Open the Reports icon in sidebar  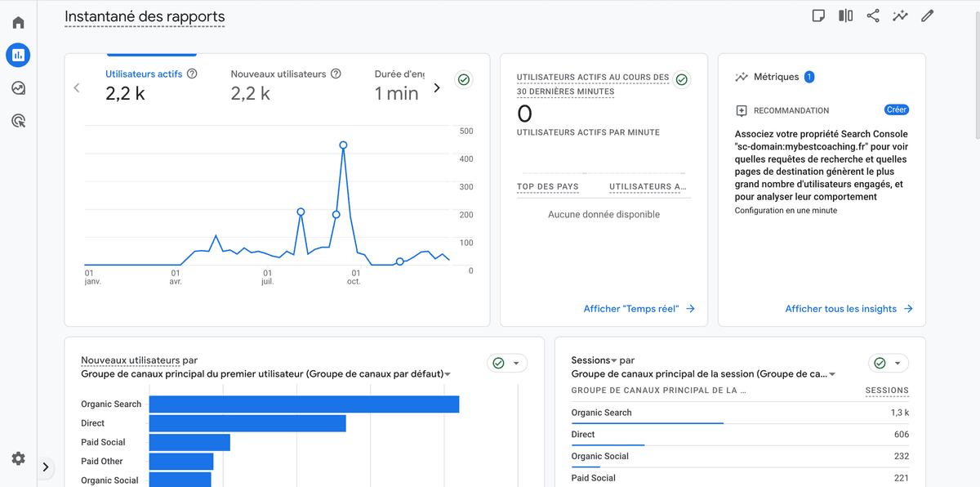(18, 56)
